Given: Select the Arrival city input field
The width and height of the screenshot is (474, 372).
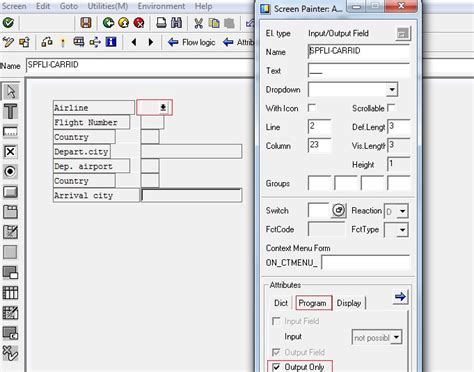Looking at the screenshot, I should tap(192, 195).
